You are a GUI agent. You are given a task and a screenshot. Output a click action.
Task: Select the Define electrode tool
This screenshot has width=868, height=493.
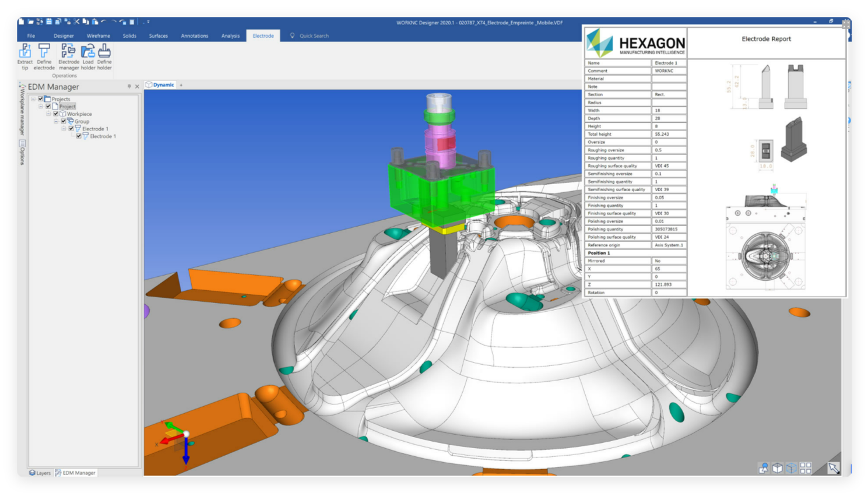[x=44, y=56]
